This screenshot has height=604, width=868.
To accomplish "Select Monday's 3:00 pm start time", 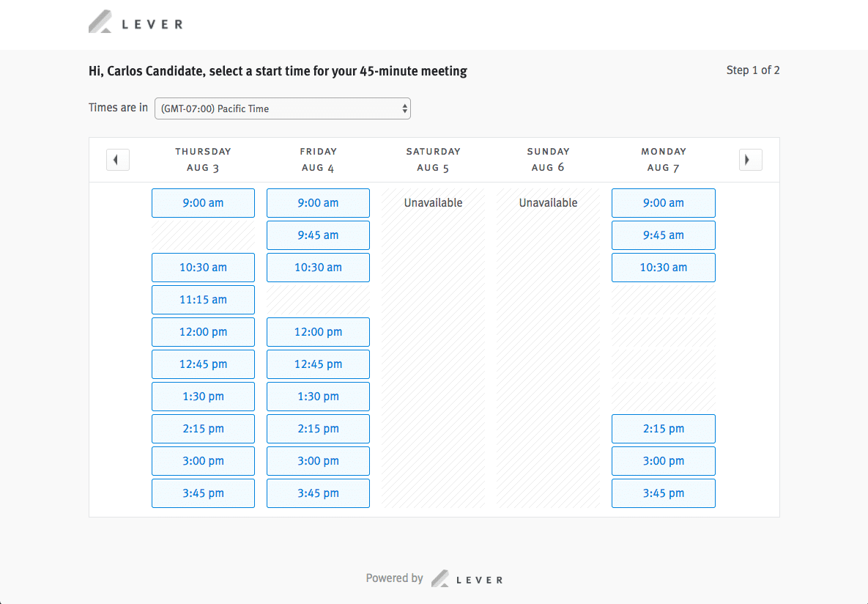I will [x=663, y=461].
